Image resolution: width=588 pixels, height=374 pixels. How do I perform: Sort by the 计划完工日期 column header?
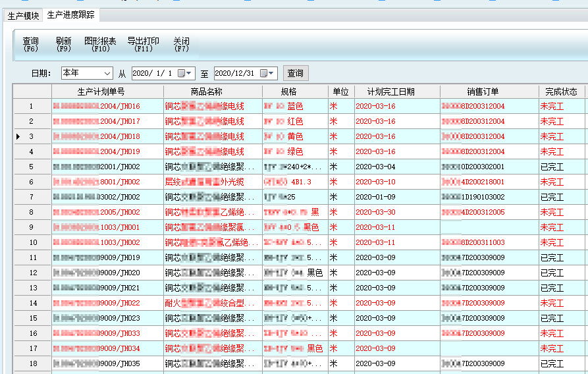pos(397,92)
